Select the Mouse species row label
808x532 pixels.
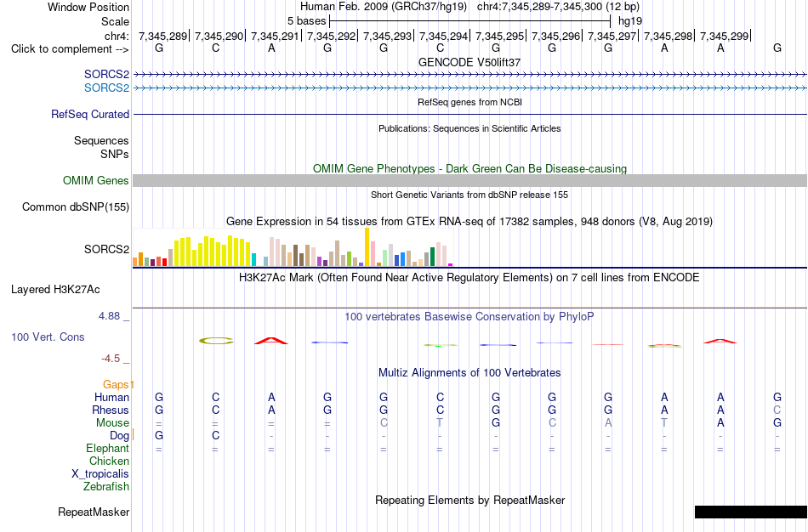(x=112, y=423)
